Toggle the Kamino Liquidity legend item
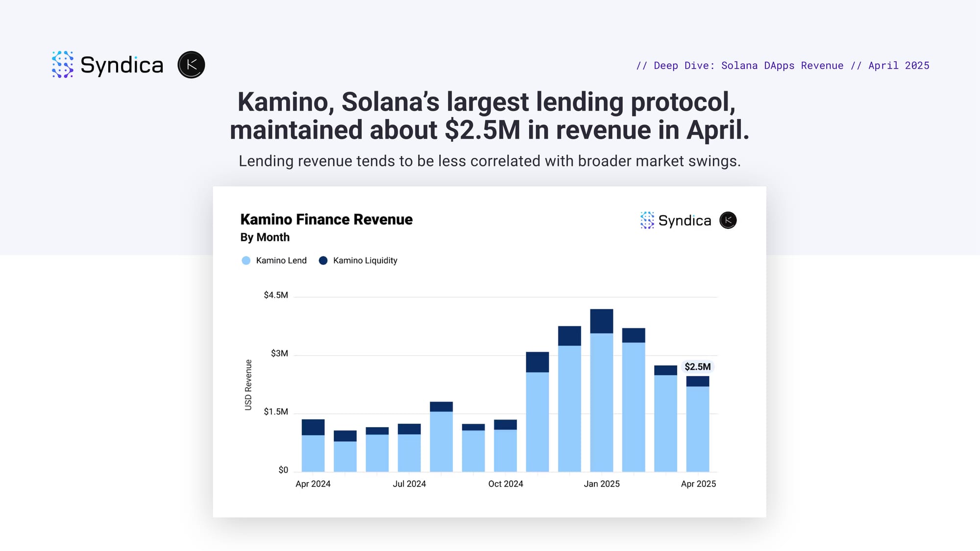 coord(358,261)
